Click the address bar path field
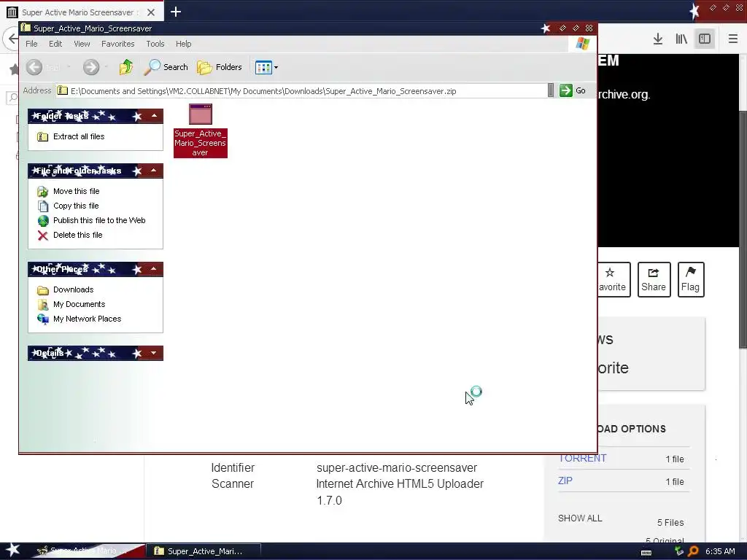Viewport: 747px width, 560px height. [301, 91]
